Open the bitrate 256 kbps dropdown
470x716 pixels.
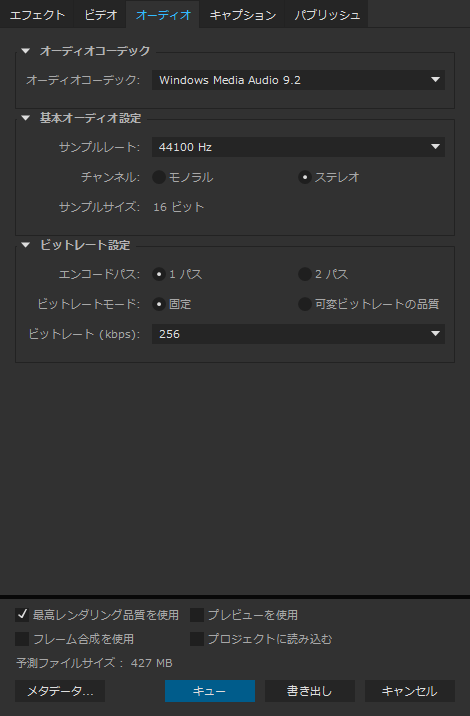click(x=298, y=334)
